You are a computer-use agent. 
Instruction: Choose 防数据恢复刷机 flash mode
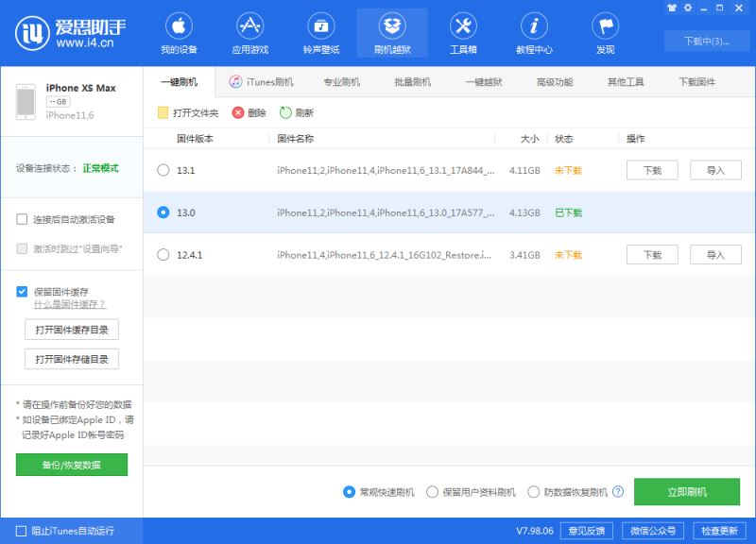[533, 492]
